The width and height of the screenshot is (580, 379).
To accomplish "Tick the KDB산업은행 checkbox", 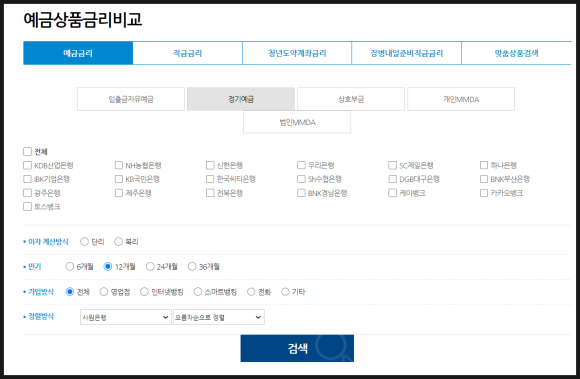I will [27, 165].
